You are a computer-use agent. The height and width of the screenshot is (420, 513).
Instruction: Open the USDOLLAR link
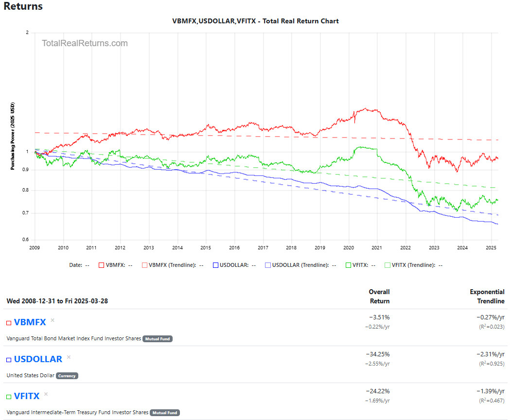tap(38, 359)
